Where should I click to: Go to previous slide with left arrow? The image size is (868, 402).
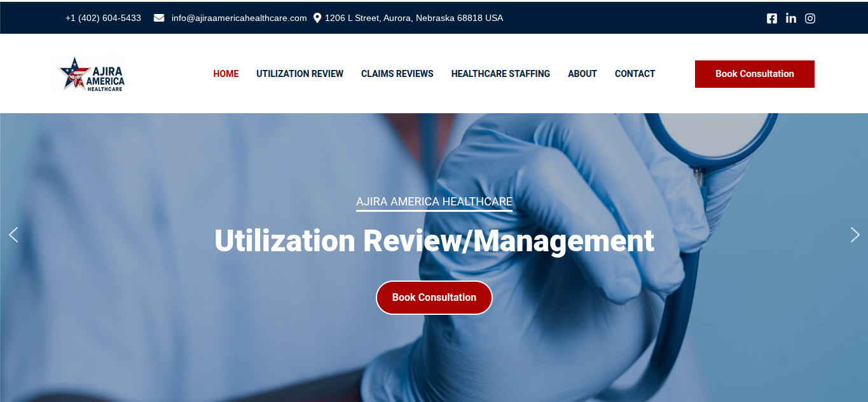(13, 235)
